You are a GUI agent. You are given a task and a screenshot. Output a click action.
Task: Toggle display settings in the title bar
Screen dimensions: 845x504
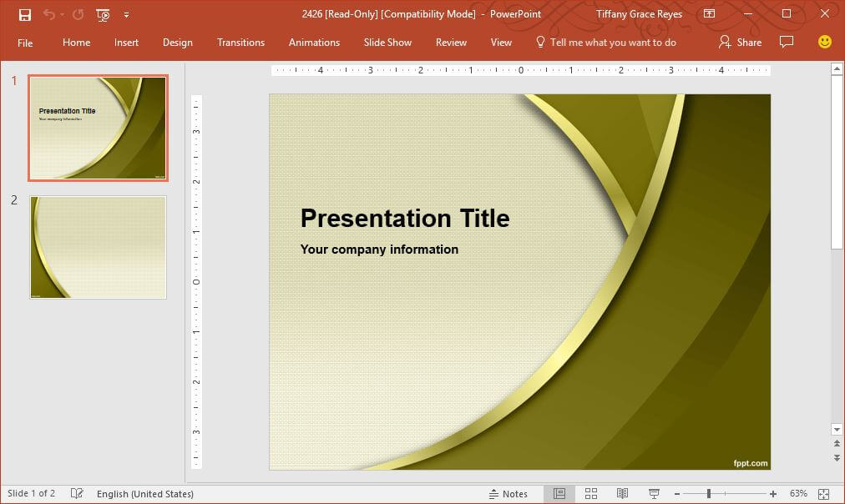click(710, 14)
